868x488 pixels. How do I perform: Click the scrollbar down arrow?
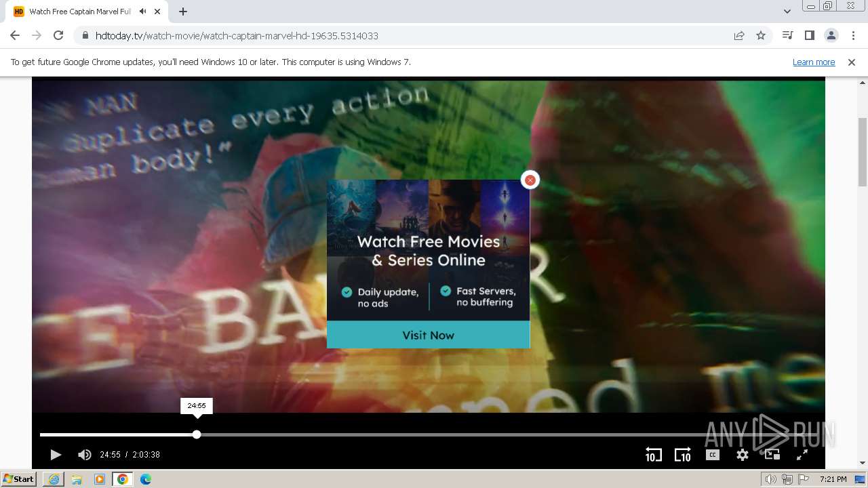coord(863,464)
